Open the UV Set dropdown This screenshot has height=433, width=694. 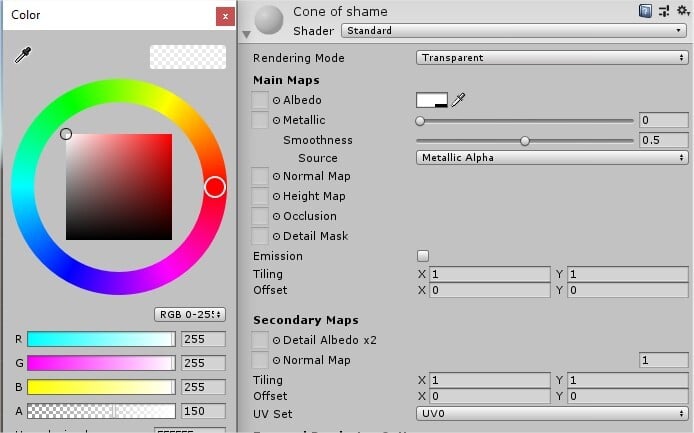pos(552,414)
